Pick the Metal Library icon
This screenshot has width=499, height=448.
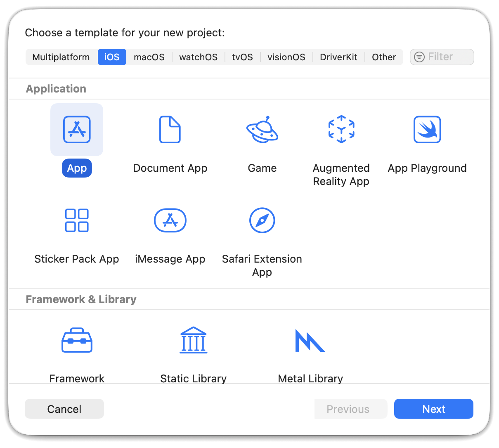[310, 341]
